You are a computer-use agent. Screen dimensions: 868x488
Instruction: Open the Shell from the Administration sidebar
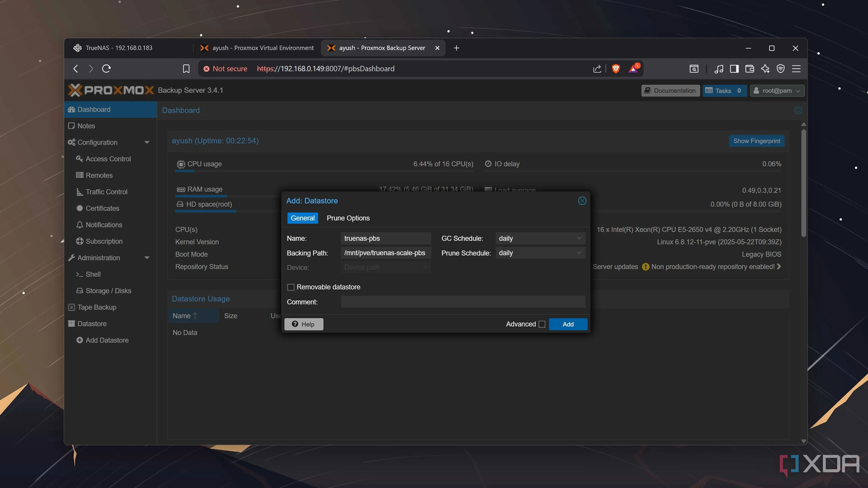pyautogui.click(x=93, y=274)
